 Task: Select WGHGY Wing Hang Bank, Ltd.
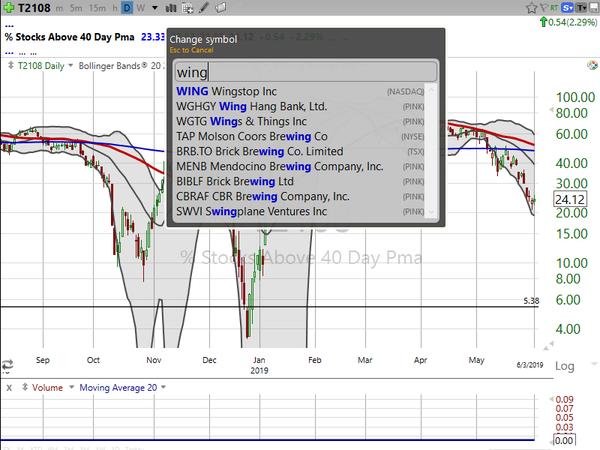[300, 106]
